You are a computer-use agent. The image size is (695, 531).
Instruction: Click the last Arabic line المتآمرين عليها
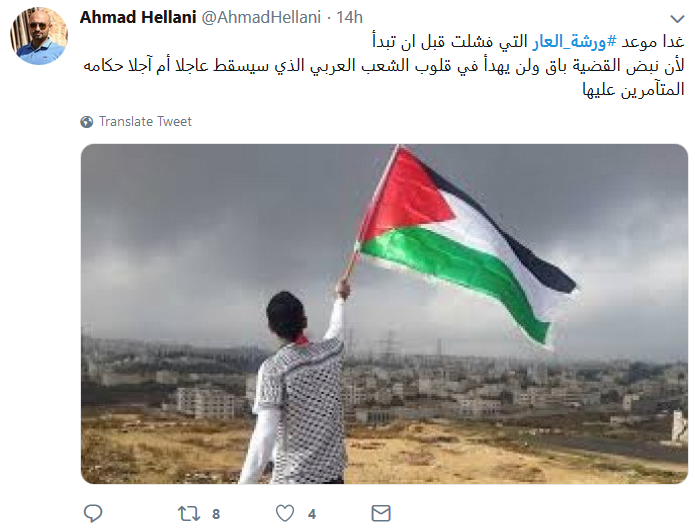click(x=634, y=90)
